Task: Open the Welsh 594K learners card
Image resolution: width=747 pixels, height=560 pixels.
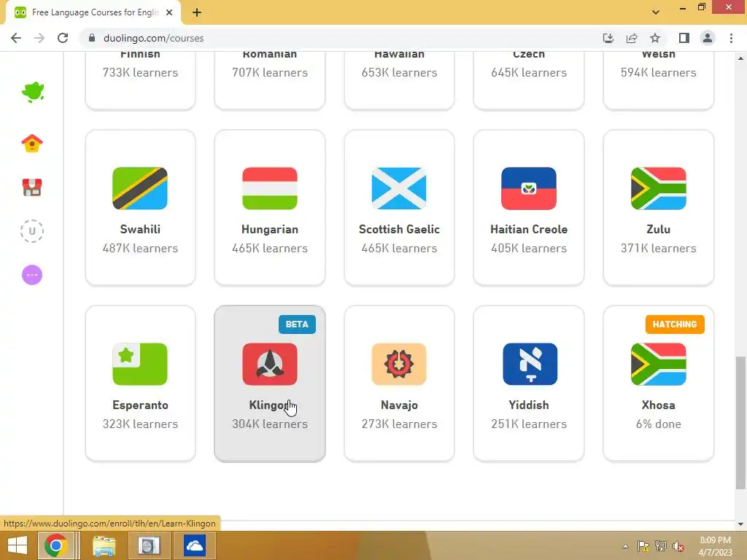Action: pyautogui.click(x=659, y=80)
